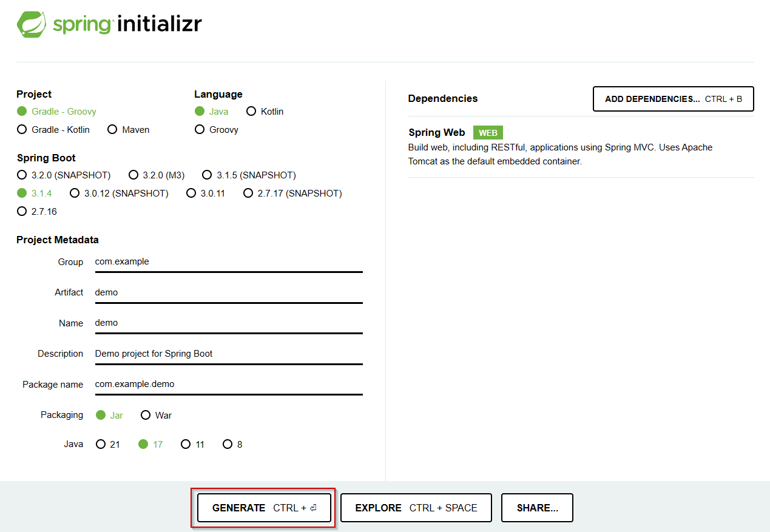Click the Dependencies heading

443,99
